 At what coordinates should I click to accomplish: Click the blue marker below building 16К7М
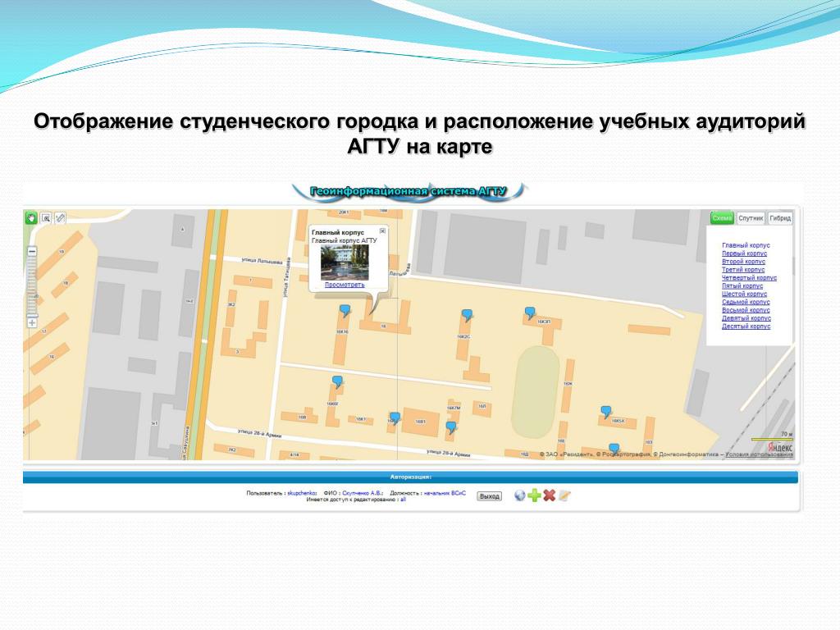(451, 427)
